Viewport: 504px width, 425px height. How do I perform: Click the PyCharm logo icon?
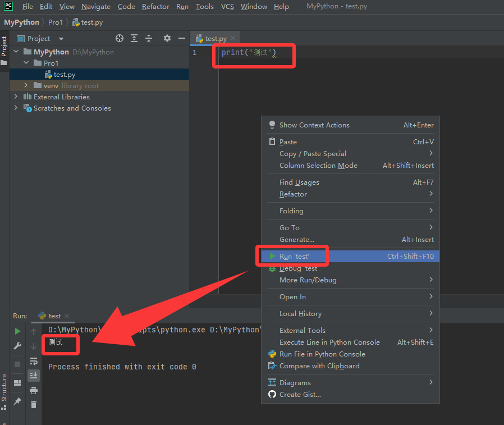[8, 6]
